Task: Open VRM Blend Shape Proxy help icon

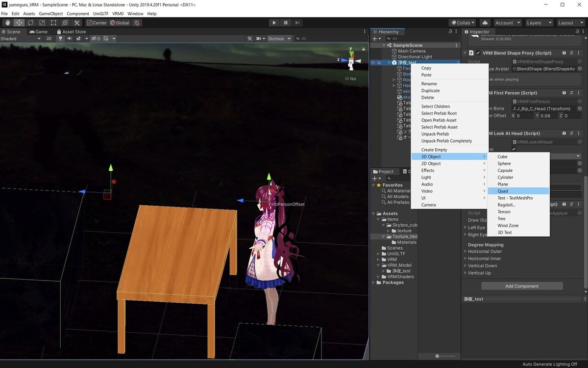Action: [564, 53]
